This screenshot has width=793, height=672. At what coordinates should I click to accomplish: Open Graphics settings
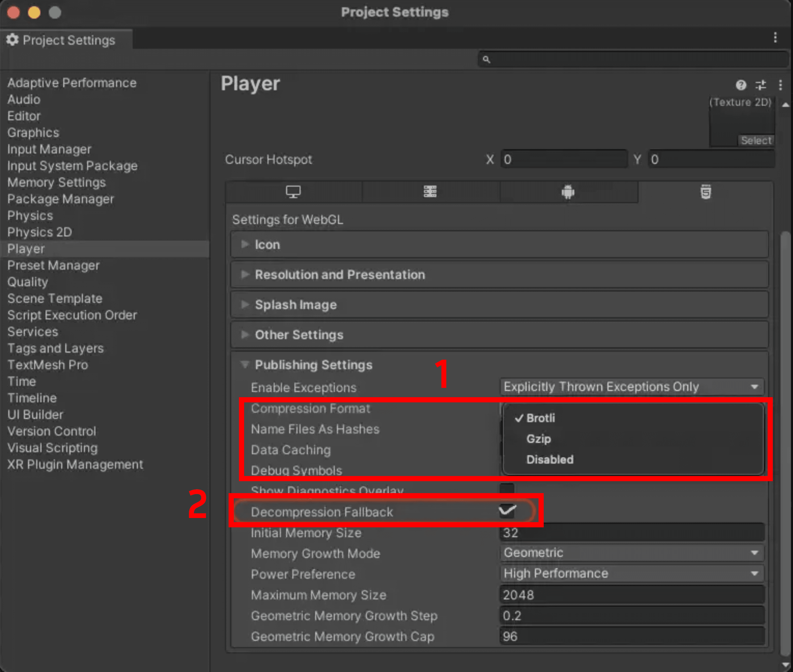(33, 132)
